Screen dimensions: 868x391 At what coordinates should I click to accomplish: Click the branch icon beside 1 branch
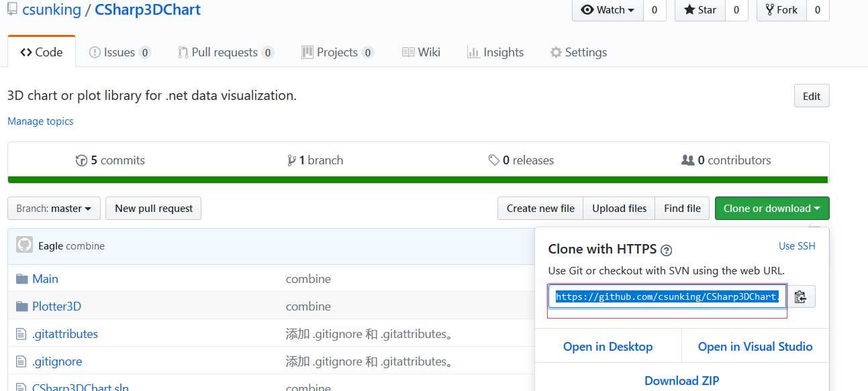(291, 160)
